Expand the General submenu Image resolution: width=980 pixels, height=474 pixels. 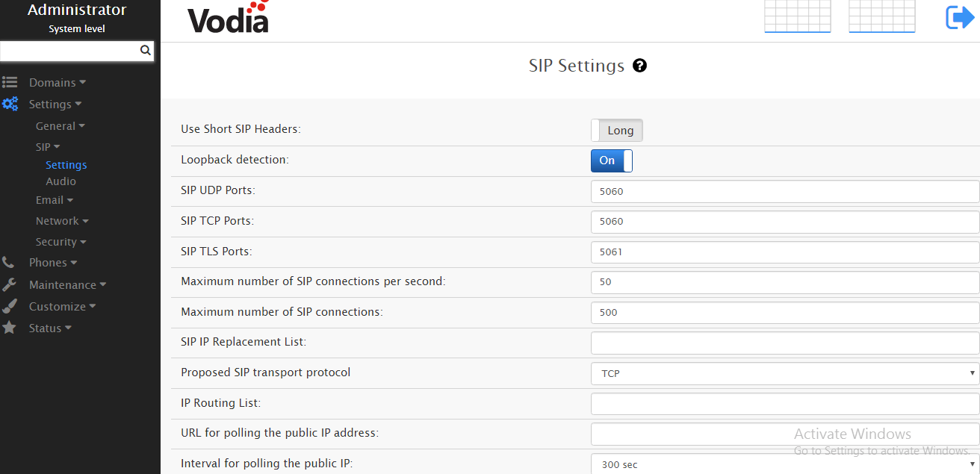coord(60,126)
